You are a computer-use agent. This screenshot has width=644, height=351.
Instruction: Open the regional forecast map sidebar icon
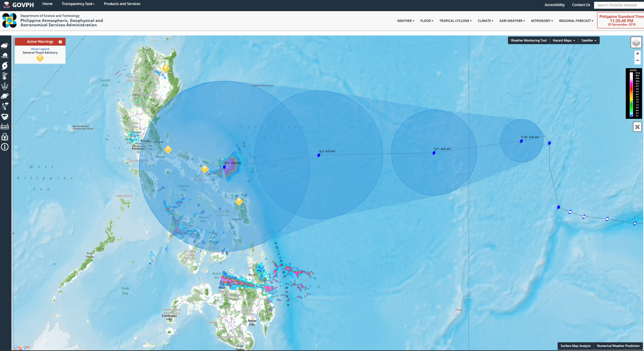pos(5,106)
